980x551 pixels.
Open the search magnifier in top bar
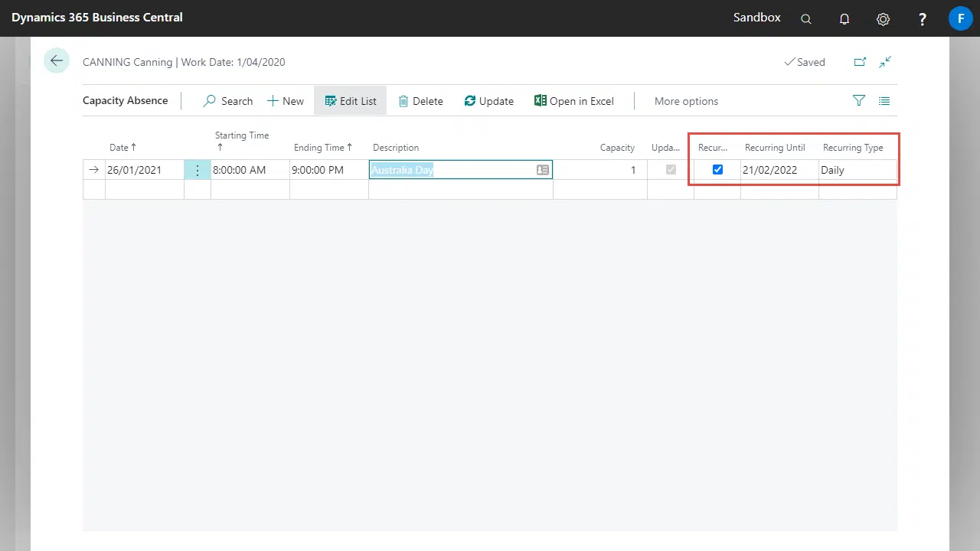coord(806,19)
